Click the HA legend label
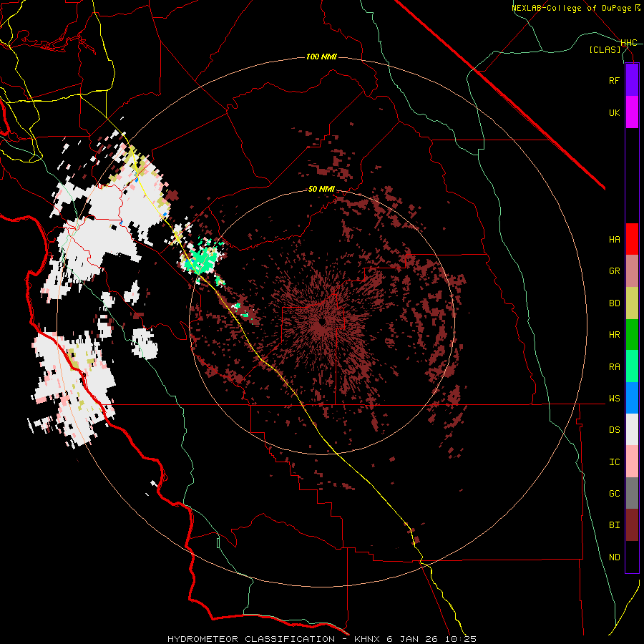 614,240
